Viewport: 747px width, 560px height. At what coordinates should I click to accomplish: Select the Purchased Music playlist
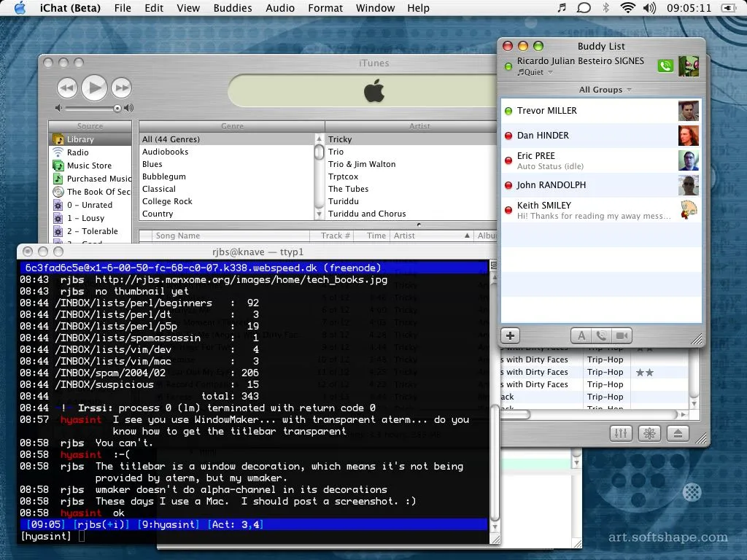click(90, 179)
